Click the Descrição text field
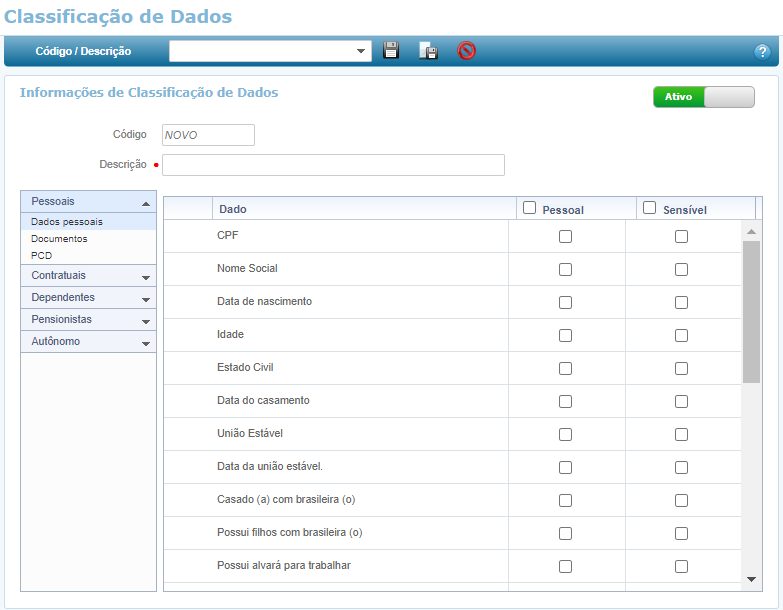 tap(333, 165)
